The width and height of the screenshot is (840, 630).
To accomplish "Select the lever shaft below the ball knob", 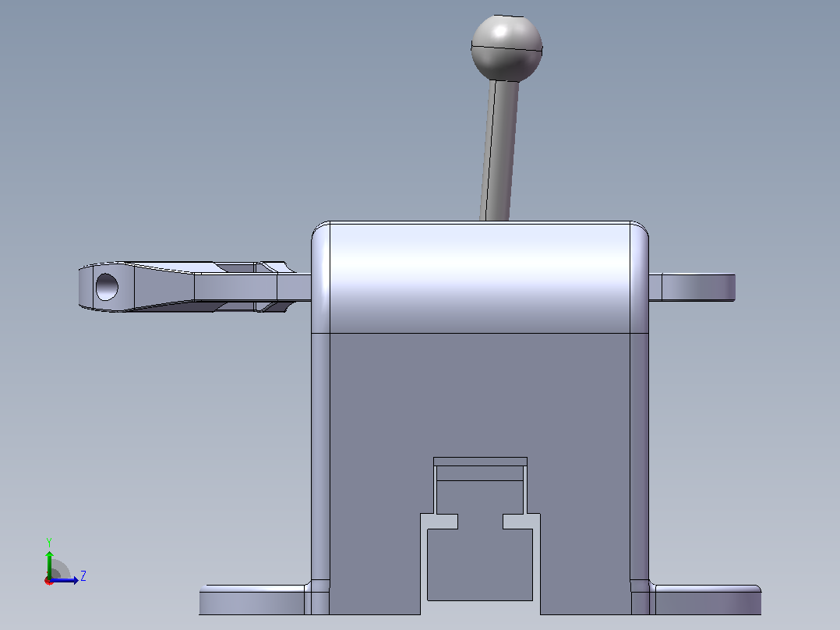I will pos(499,150).
